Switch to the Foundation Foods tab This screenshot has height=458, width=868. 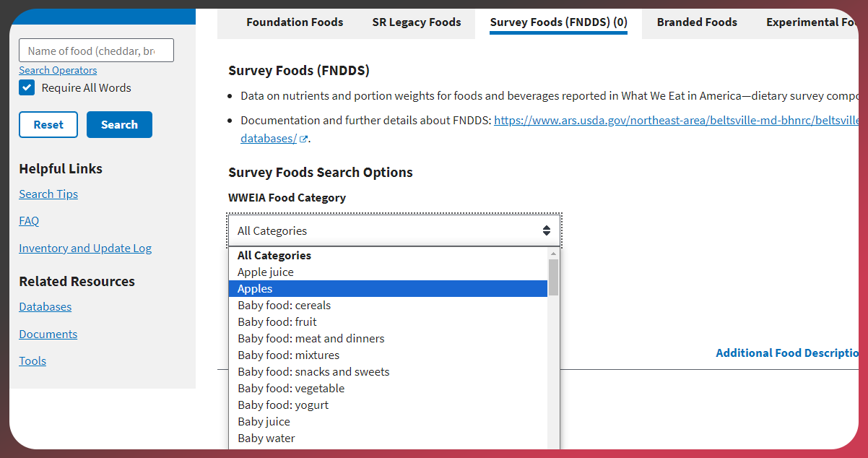pyautogui.click(x=295, y=22)
